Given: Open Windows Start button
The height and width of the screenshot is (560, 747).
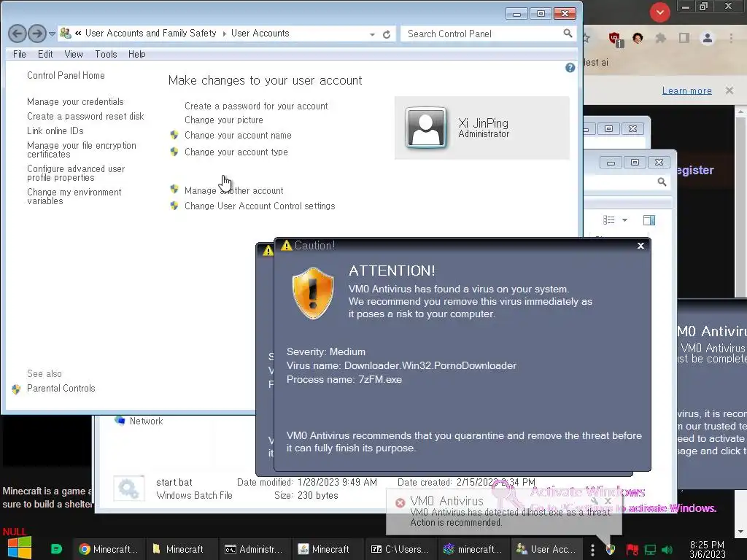Looking at the screenshot, I should 19,548.
